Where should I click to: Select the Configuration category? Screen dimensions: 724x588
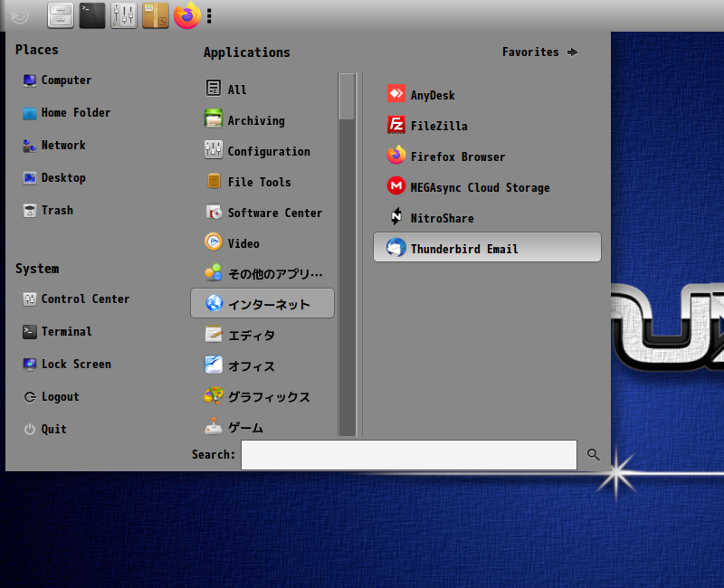coord(262,150)
